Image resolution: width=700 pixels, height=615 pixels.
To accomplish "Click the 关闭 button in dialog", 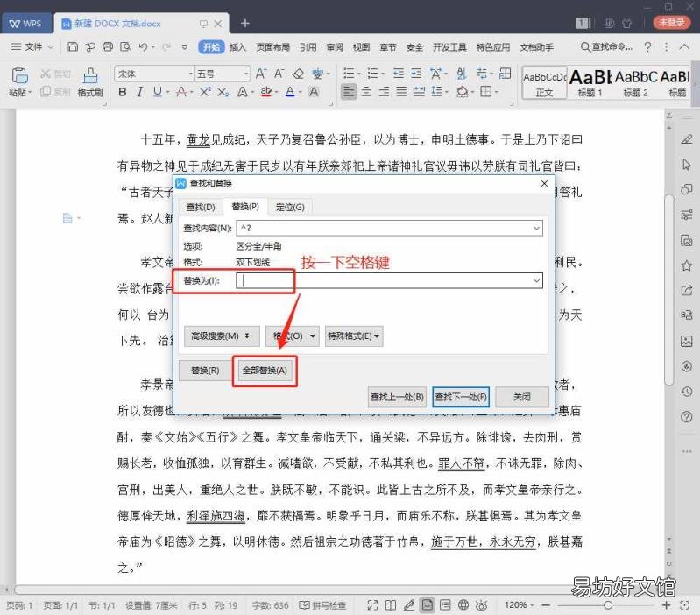I will 522,397.
